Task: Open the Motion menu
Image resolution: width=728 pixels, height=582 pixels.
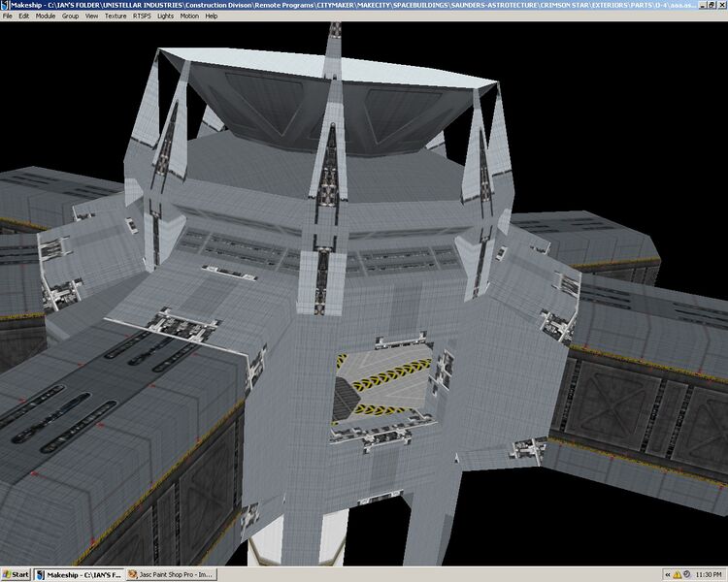Action: 189,16
